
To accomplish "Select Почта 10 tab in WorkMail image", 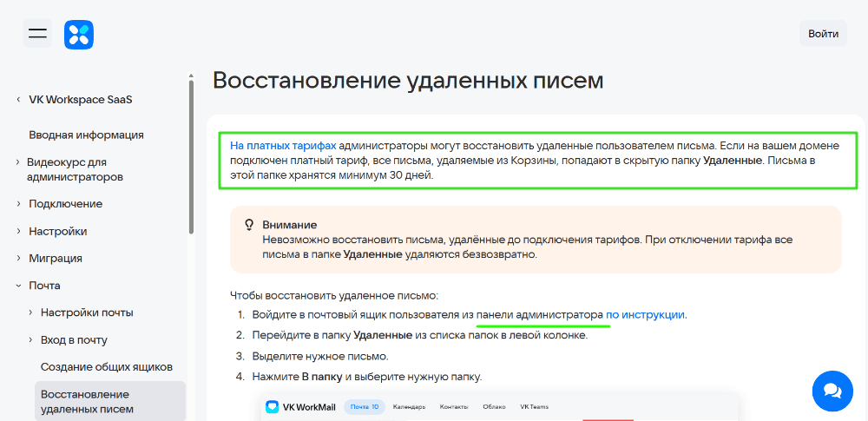I will coord(365,406).
